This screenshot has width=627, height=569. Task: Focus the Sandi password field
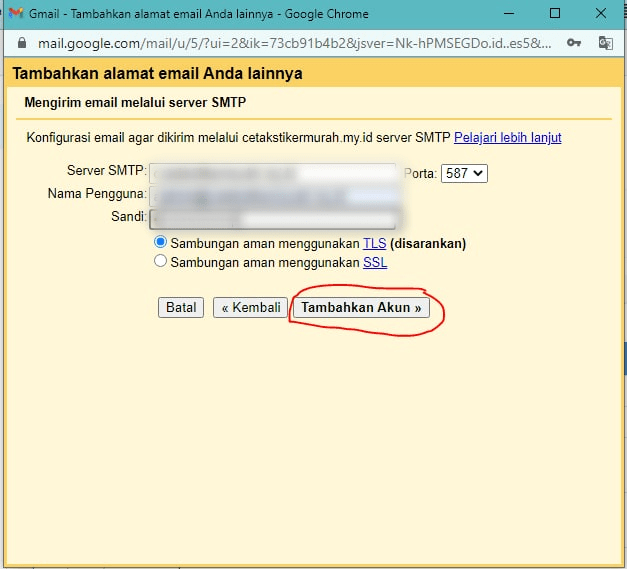(x=273, y=219)
